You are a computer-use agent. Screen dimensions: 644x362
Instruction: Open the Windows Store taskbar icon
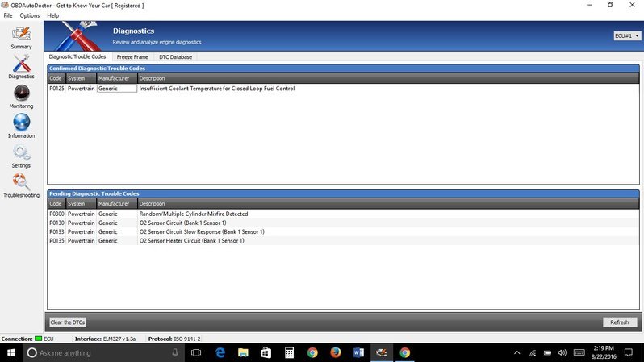click(266, 352)
